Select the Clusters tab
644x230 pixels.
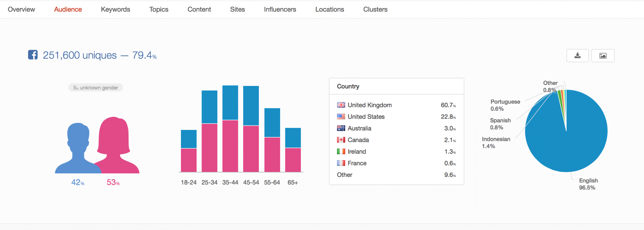(375, 9)
